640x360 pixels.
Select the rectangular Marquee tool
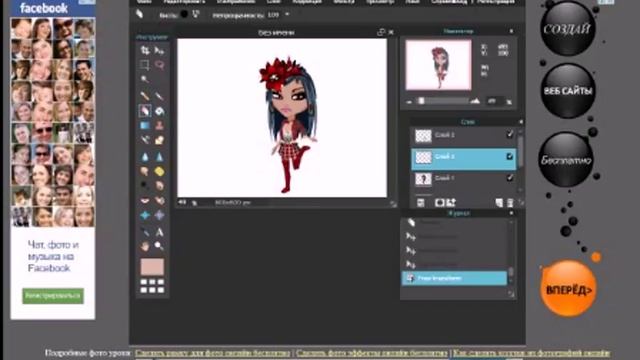(144, 64)
